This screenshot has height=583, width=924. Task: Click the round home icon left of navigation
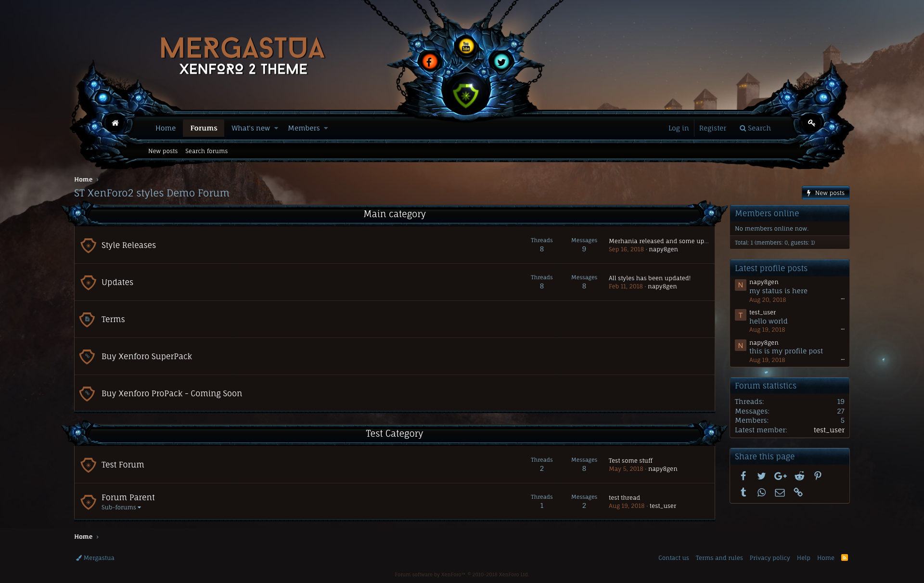115,123
